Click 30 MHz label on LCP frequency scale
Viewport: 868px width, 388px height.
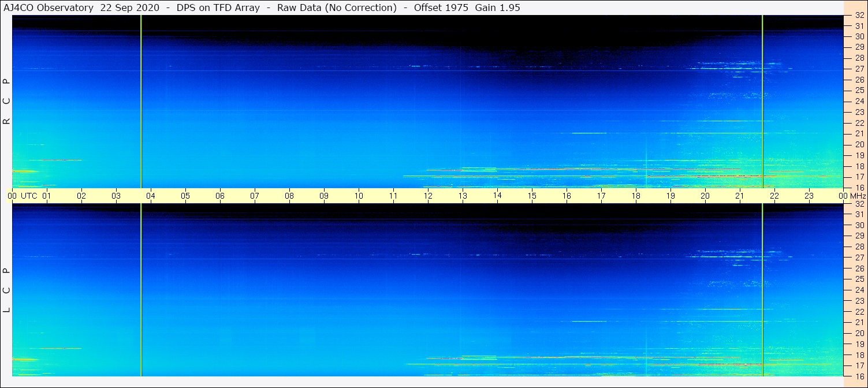point(859,225)
